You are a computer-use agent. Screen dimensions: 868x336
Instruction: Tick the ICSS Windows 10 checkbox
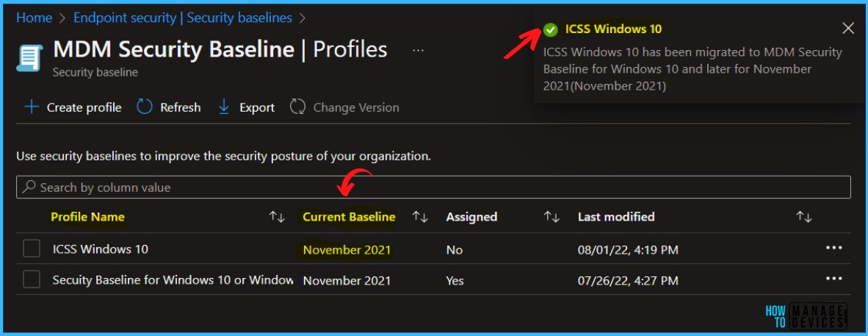pos(32,249)
